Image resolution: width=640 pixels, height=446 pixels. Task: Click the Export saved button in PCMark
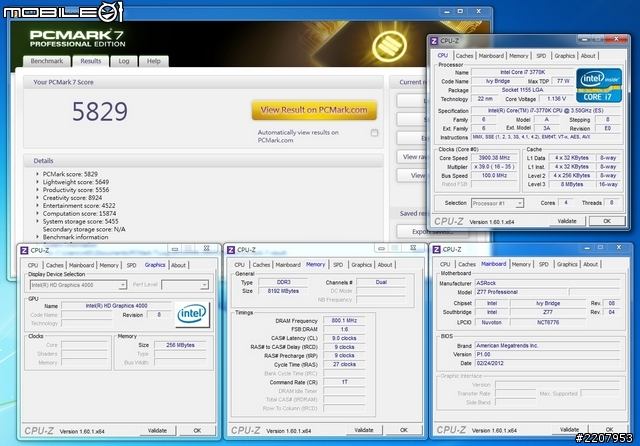pyautogui.click(x=433, y=232)
